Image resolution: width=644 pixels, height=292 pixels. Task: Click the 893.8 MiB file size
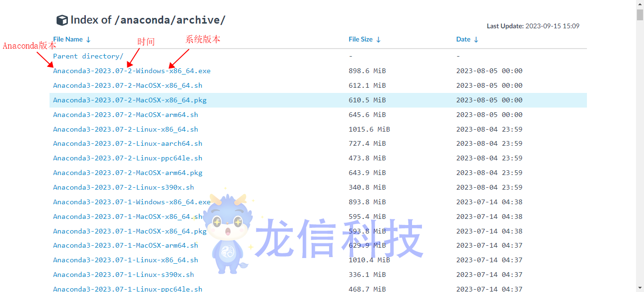click(x=367, y=202)
